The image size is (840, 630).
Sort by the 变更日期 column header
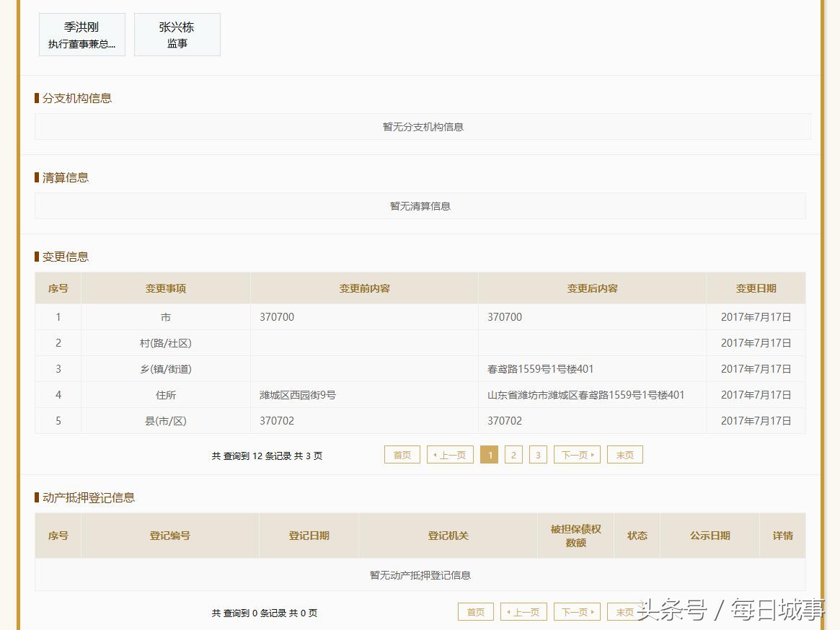(755, 288)
